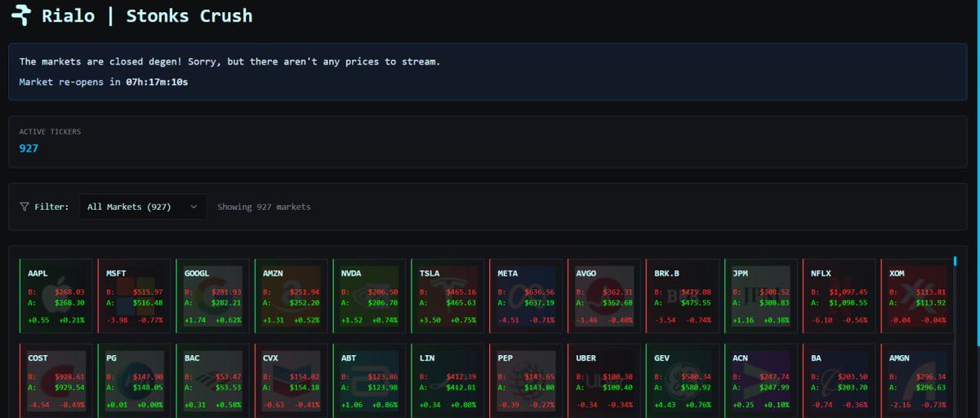
Task: Open the NFLX ticker card
Action: (838, 296)
